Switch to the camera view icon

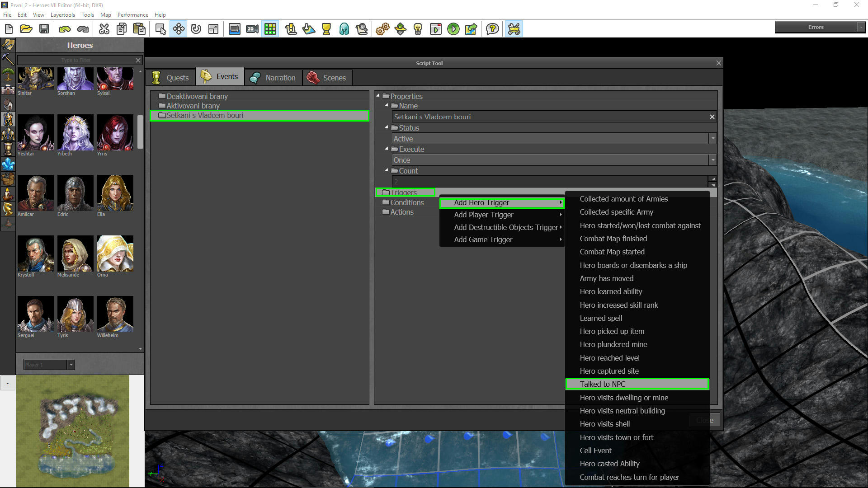(x=234, y=29)
